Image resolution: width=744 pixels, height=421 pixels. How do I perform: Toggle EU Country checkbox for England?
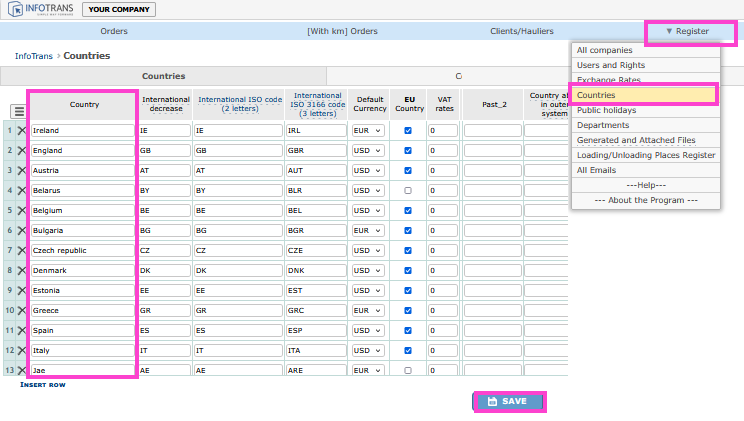coord(408,150)
